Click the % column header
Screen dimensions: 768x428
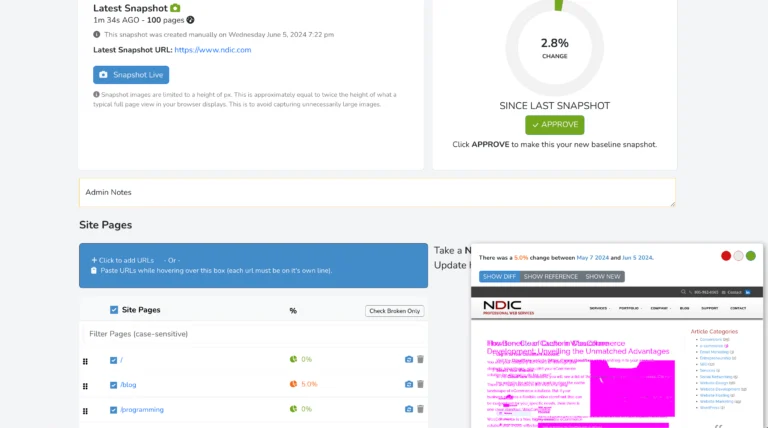[x=293, y=310]
